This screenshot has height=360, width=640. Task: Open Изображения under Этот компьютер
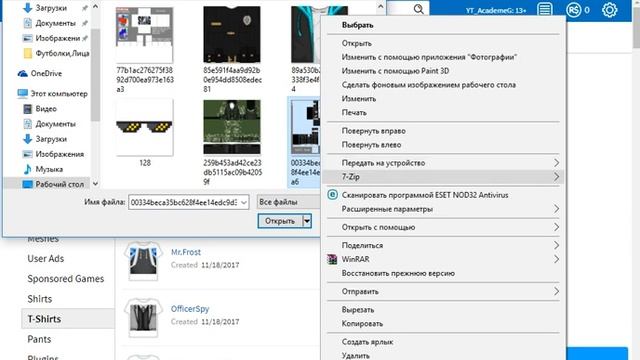click(x=53, y=154)
